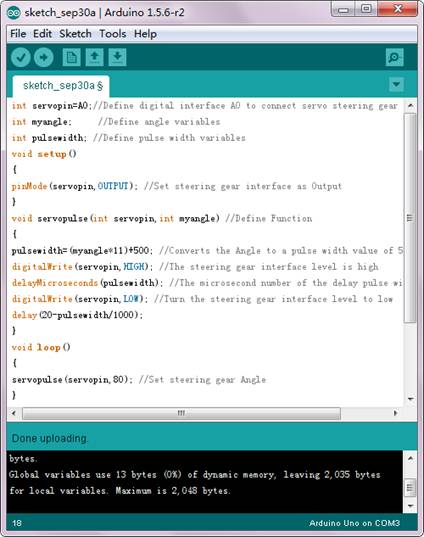The width and height of the screenshot is (424, 537).
Task: Click the horizontal scrollbar right arrow
Action: pos(396,413)
